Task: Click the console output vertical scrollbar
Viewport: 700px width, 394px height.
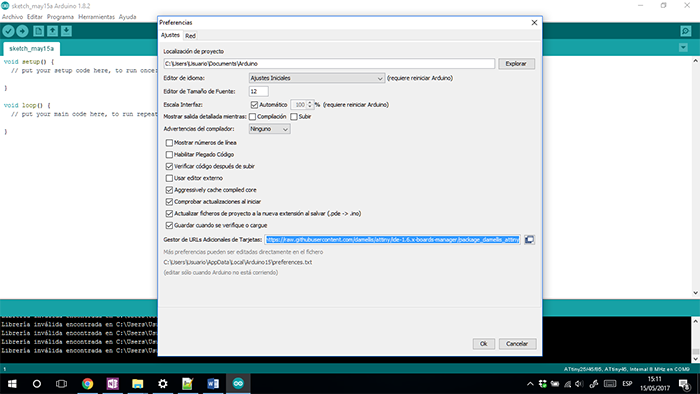Action: [x=696, y=340]
